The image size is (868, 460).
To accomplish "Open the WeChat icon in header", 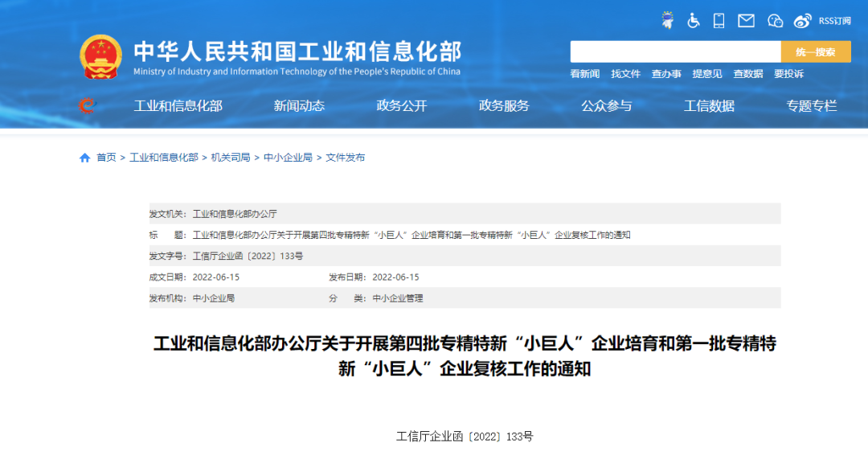I will point(775,21).
